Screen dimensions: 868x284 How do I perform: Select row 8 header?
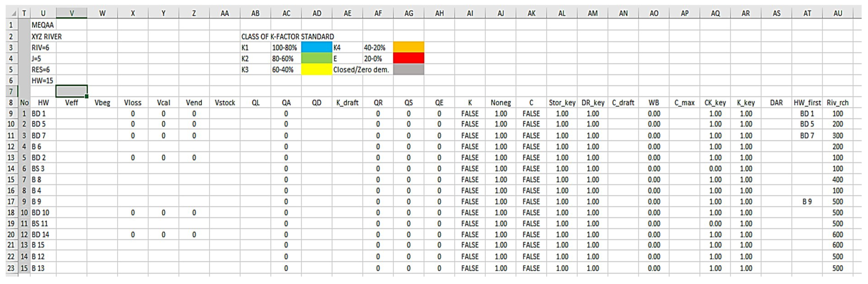point(11,103)
